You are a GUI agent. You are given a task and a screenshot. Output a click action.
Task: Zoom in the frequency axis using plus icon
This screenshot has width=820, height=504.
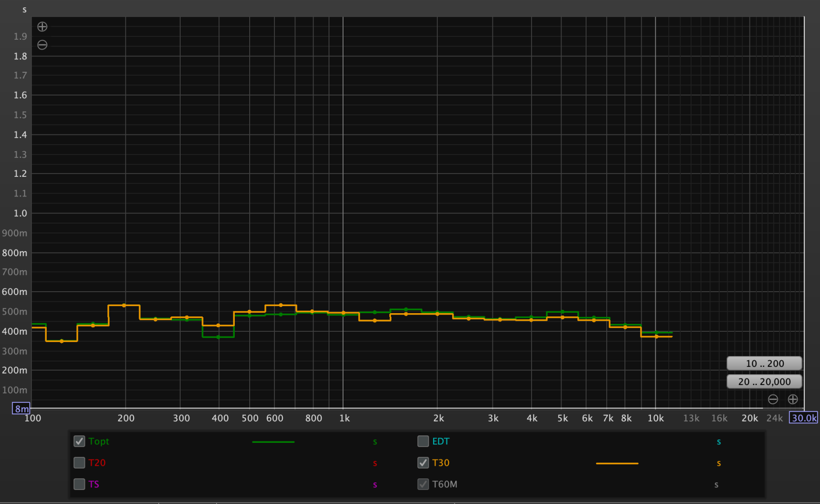pos(793,399)
